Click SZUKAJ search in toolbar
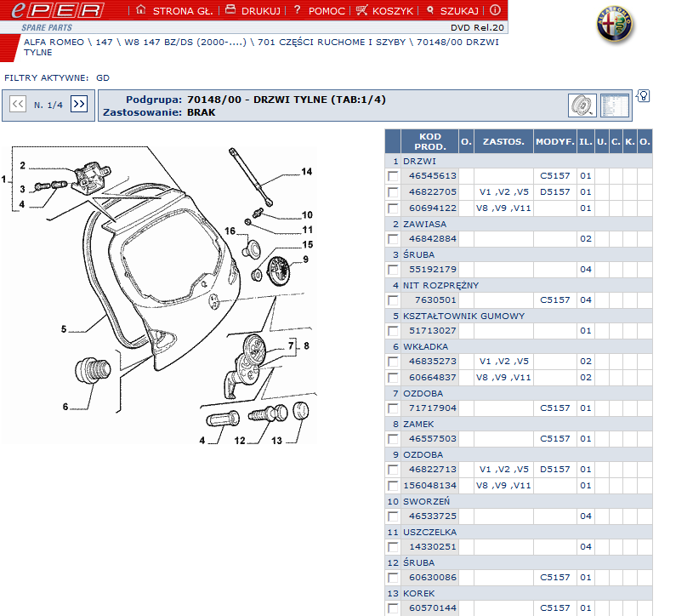 click(451, 11)
